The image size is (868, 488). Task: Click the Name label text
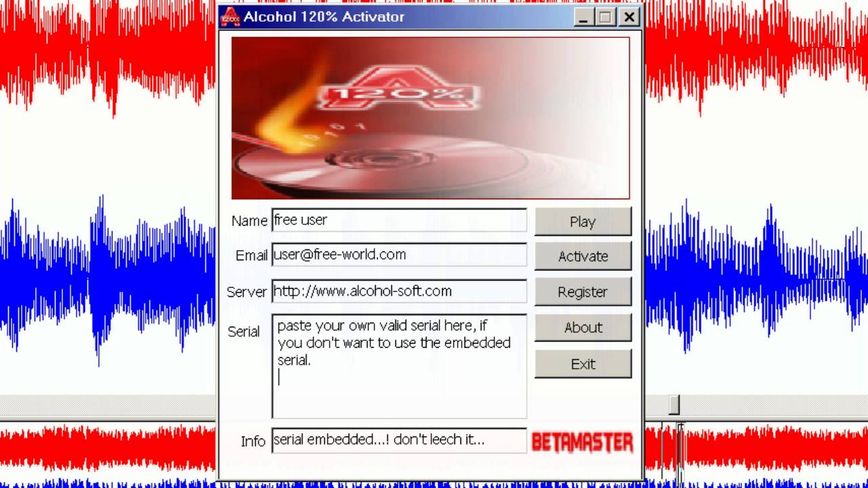(250, 221)
